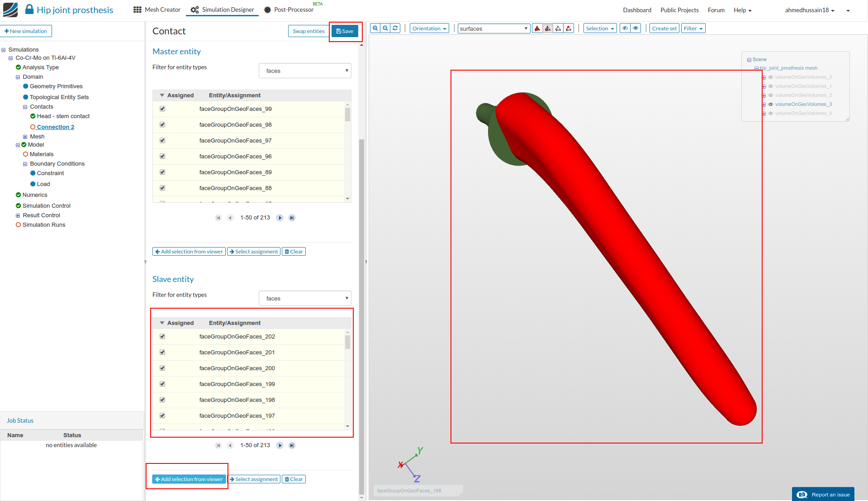868x501 pixels.
Task: Select Head - stem contact item
Action: 63,116
